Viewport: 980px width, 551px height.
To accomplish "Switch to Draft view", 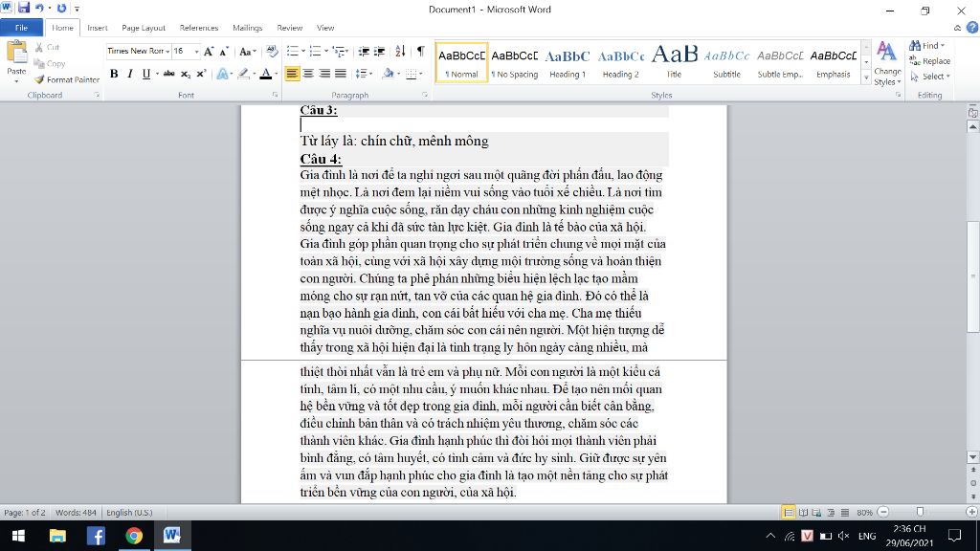I will tap(845, 513).
